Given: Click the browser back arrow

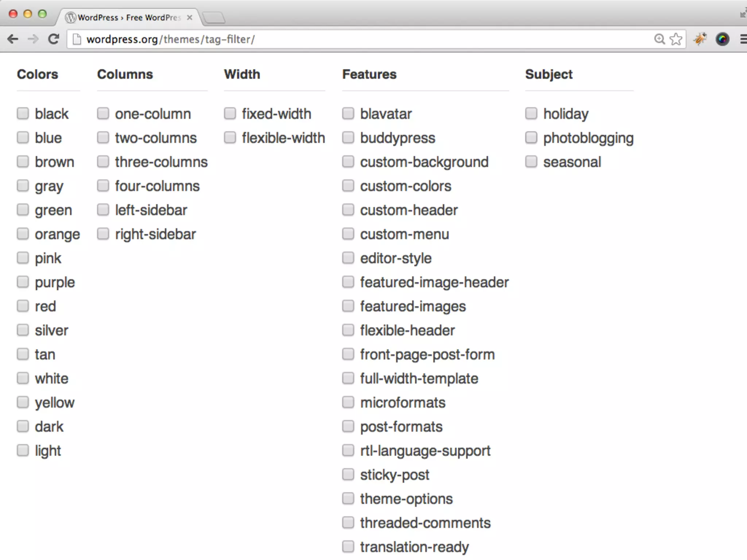Looking at the screenshot, I should (13, 39).
